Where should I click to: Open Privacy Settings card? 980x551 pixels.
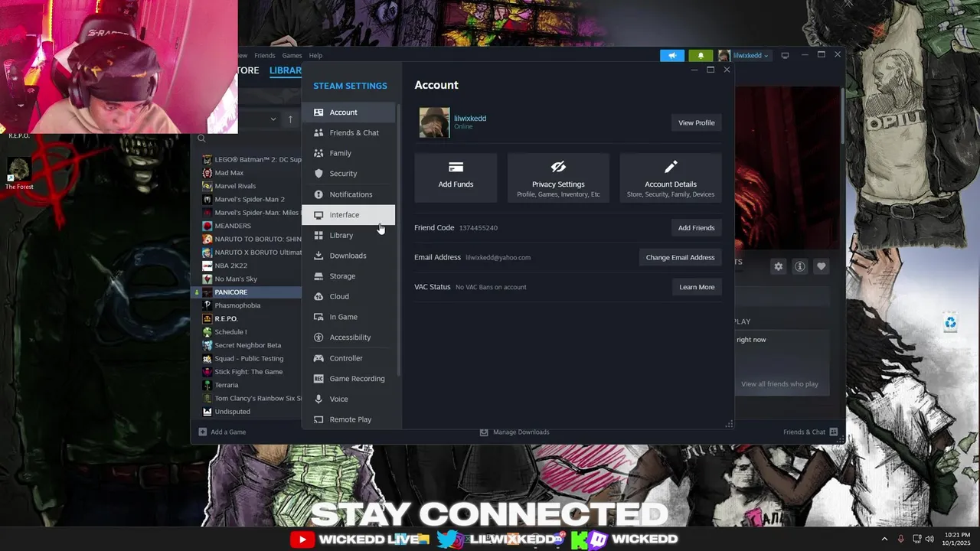click(558, 178)
